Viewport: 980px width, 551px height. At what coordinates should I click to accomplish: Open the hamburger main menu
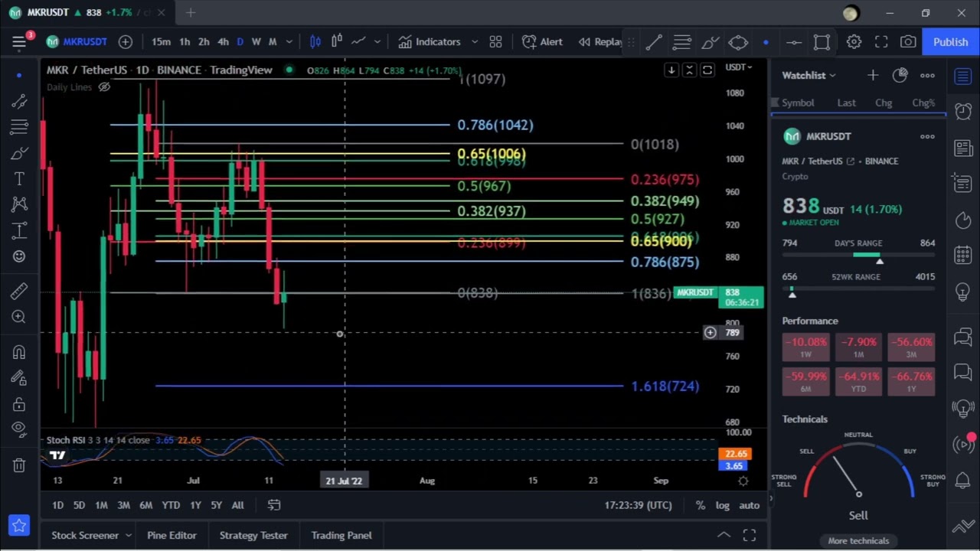[x=19, y=42]
